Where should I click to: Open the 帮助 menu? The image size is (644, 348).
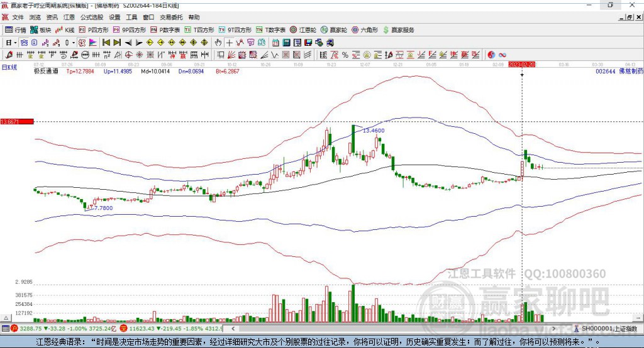194,17
